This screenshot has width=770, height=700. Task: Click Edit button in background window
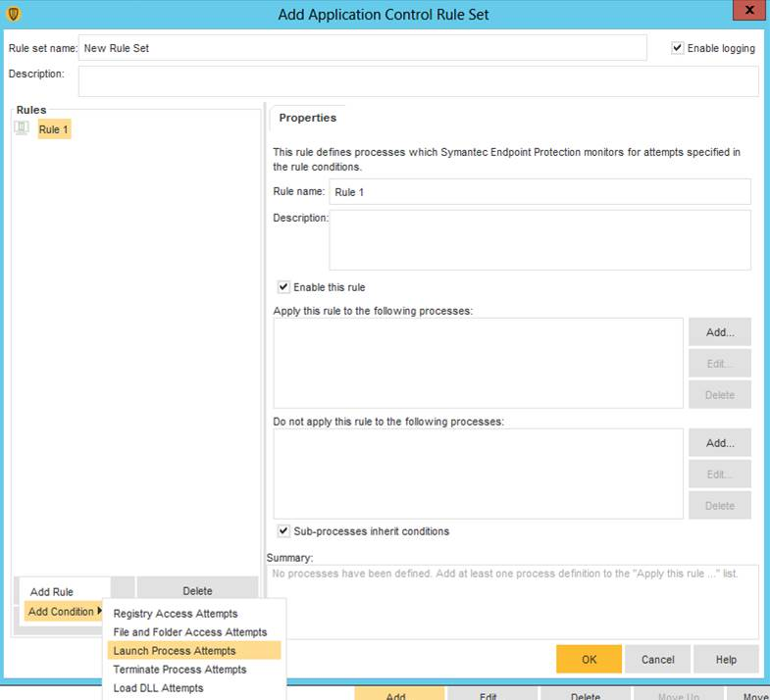coord(491,693)
